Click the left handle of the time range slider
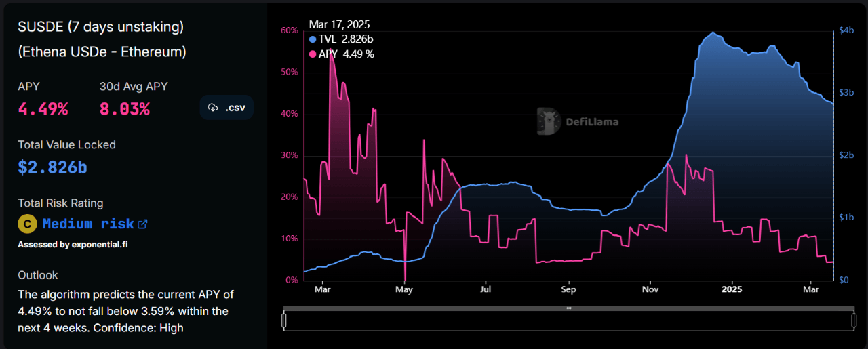The height and width of the screenshot is (349, 868). point(284,320)
